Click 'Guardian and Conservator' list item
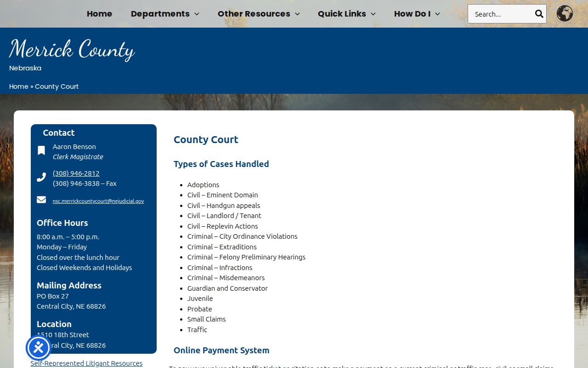 pyautogui.click(x=227, y=288)
